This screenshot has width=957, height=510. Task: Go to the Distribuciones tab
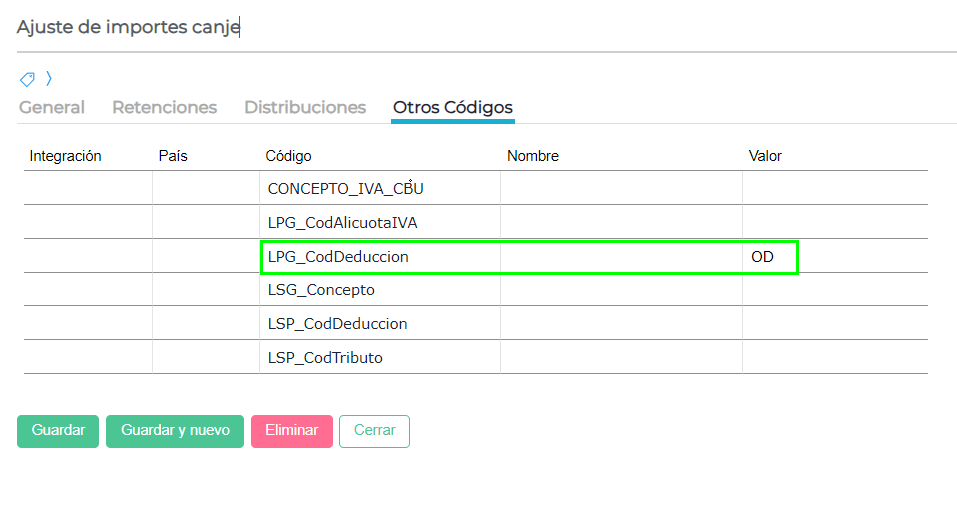coord(305,108)
